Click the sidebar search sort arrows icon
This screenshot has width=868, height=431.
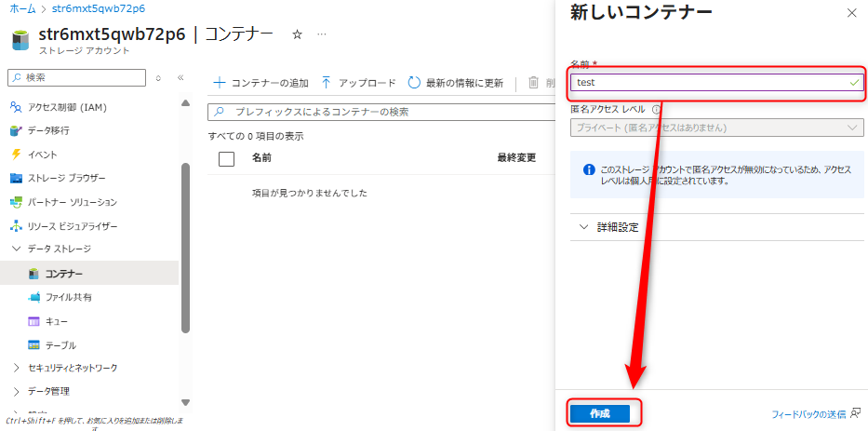click(158, 78)
